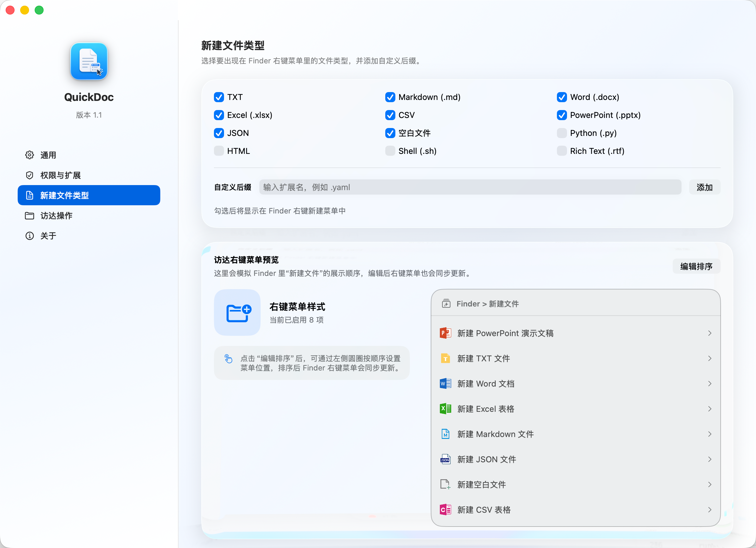Screen dimensions: 756x548
Task: Uncheck the Word (.docx) checkbox
Action: tap(562, 97)
